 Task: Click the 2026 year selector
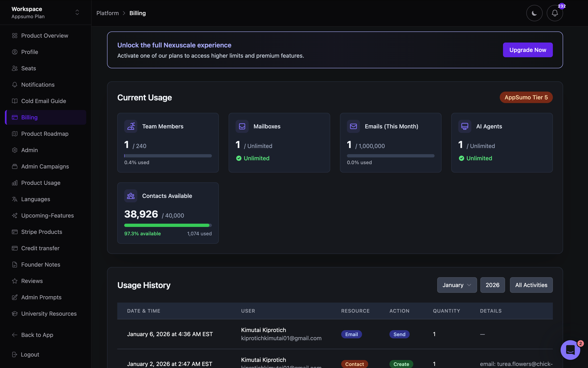(492, 285)
